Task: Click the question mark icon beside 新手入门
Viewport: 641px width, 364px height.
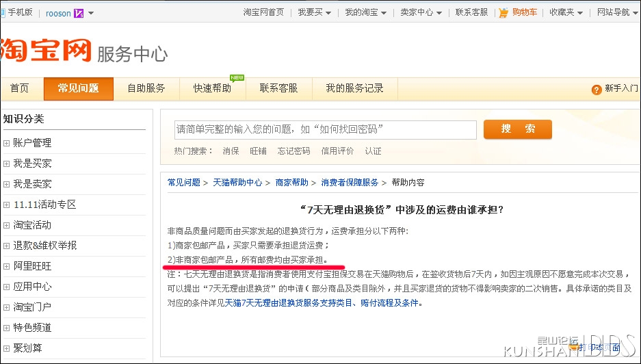Action: tap(597, 90)
